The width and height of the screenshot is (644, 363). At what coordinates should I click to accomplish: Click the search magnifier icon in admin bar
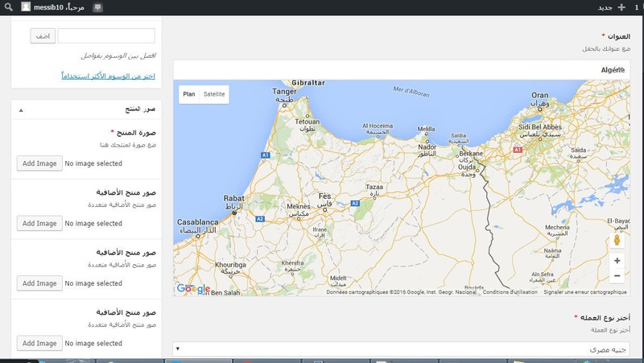point(7,6)
